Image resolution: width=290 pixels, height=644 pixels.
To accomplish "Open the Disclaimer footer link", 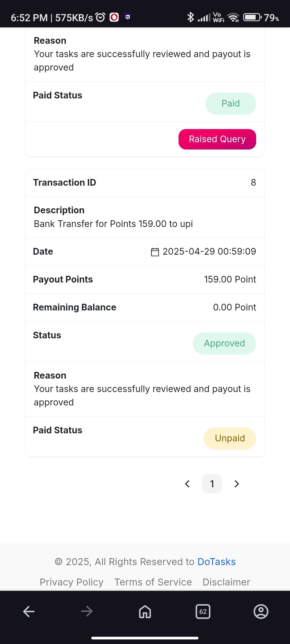I will [x=226, y=582].
